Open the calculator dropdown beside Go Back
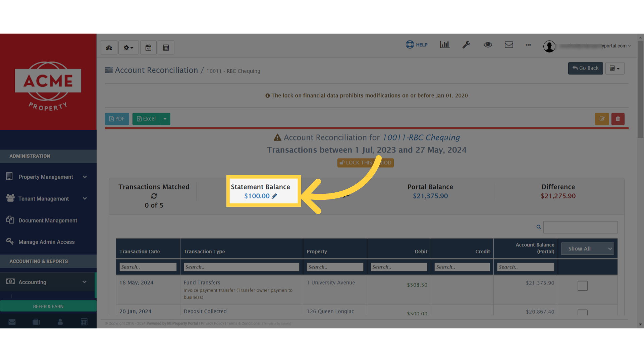This screenshot has width=644, height=362. click(x=615, y=68)
